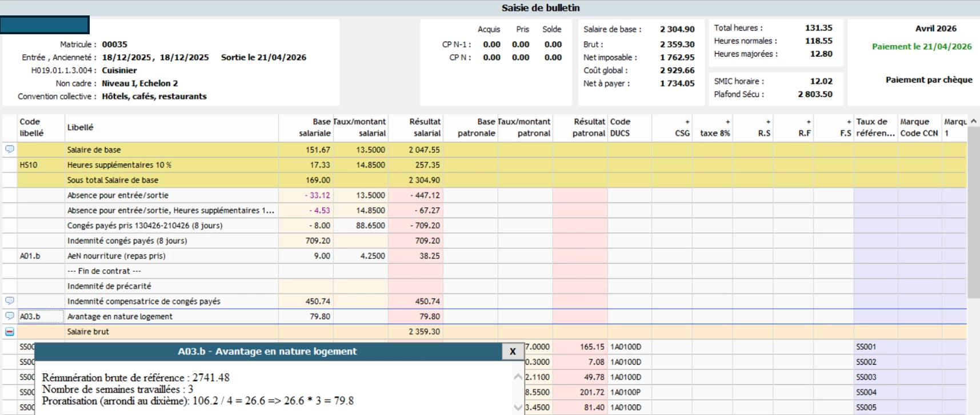Select the + R.F column header
This screenshot has height=415, width=980.
(x=793, y=127)
